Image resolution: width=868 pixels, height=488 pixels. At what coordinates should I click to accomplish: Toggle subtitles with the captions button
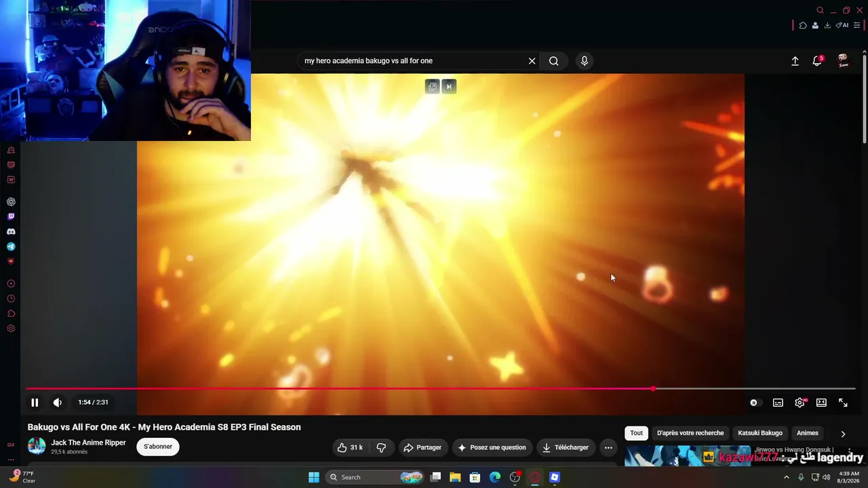coord(778,403)
